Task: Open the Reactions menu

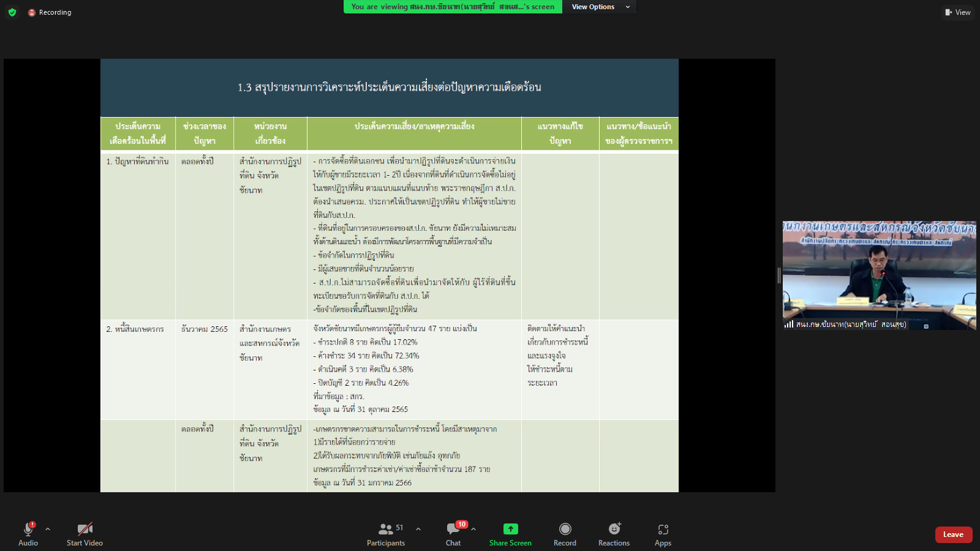Action: point(614,534)
